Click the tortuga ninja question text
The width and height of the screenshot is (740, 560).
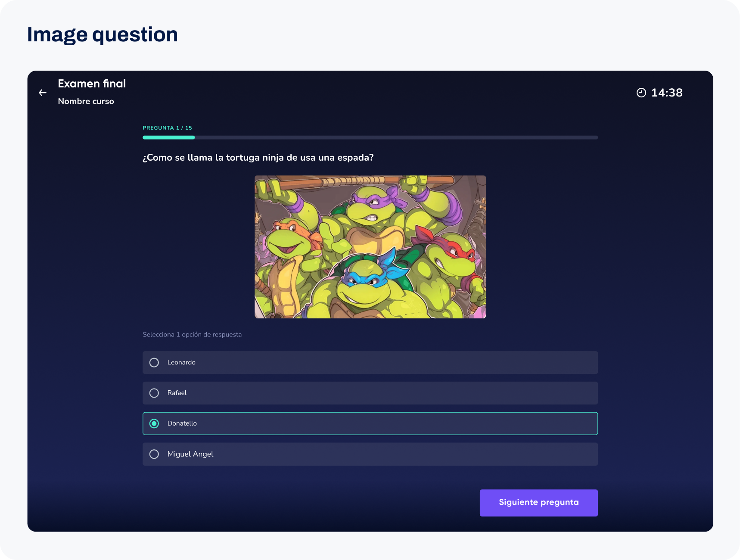(258, 158)
